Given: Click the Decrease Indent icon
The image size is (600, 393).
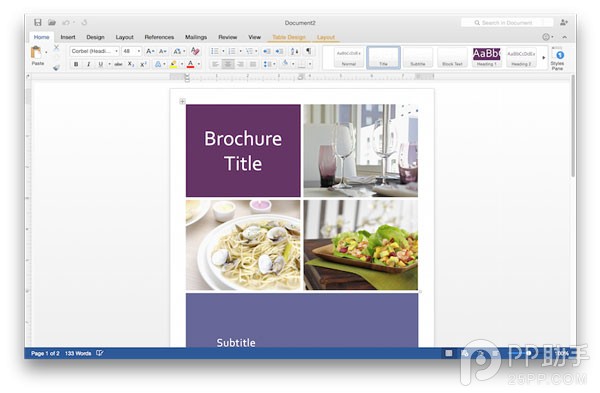Looking at the screenshot, I should pos(267,51).
